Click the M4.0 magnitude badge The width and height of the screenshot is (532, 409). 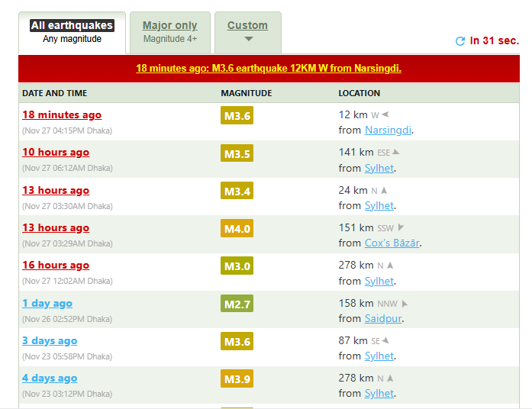coord(237,229)
